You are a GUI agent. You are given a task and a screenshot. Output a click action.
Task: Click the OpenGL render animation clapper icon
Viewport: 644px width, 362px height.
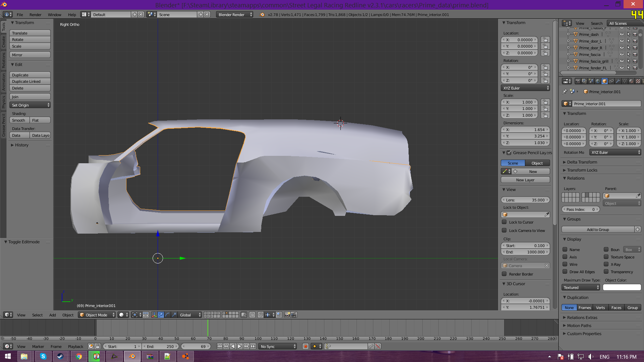[x=294, y=315]
